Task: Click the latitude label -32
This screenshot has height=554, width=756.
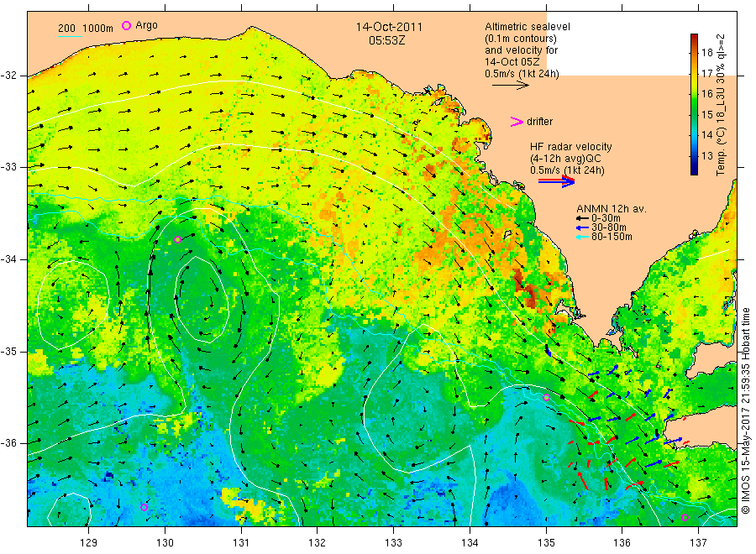Action: pyautogui.click(x=9, y=76)
